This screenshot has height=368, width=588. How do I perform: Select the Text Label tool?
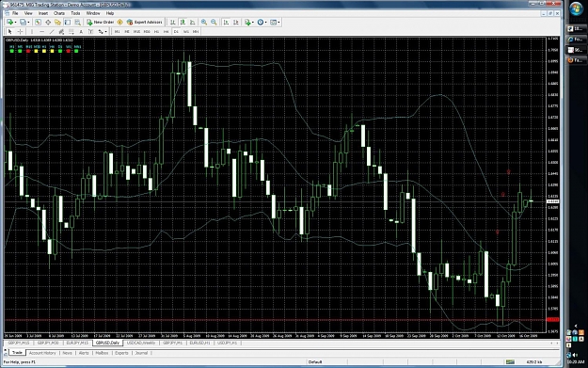[90, 31]
